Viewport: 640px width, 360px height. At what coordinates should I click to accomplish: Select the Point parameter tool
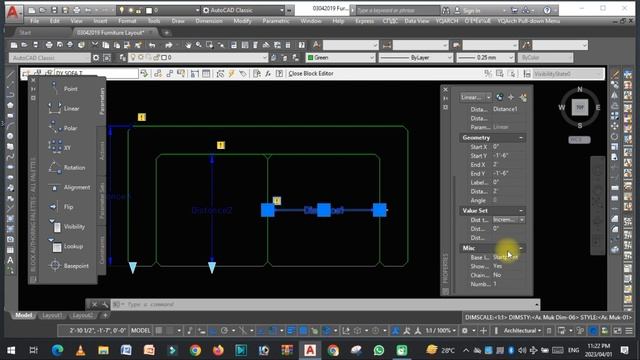(63, 89)
